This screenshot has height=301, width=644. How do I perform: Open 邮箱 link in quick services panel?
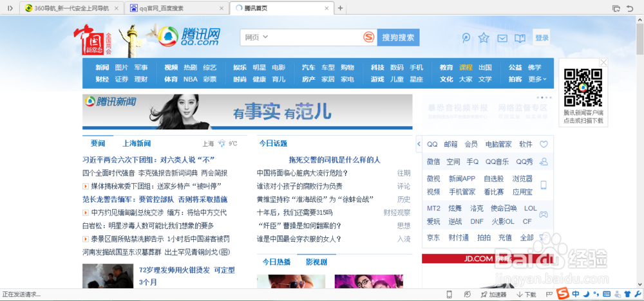(x=451, y=144)
